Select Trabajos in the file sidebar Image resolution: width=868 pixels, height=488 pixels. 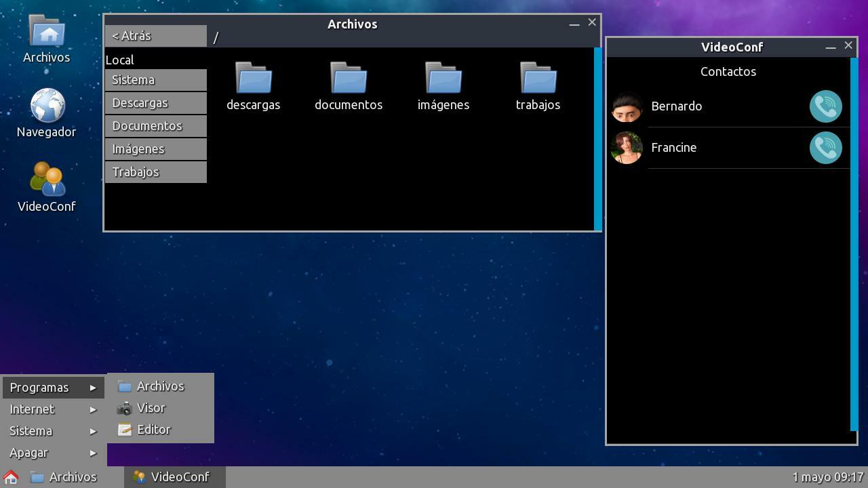(155, 172)
